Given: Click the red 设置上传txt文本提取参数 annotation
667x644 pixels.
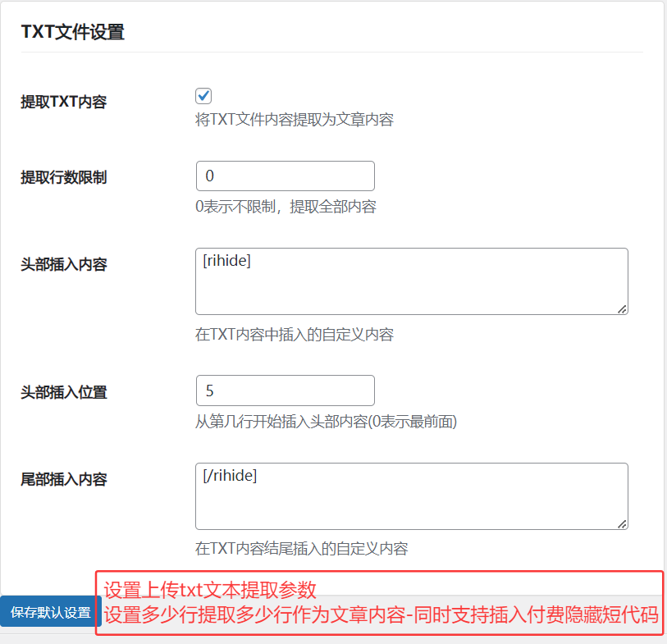Looking at the screenshot, I should [x=210, y=589].
